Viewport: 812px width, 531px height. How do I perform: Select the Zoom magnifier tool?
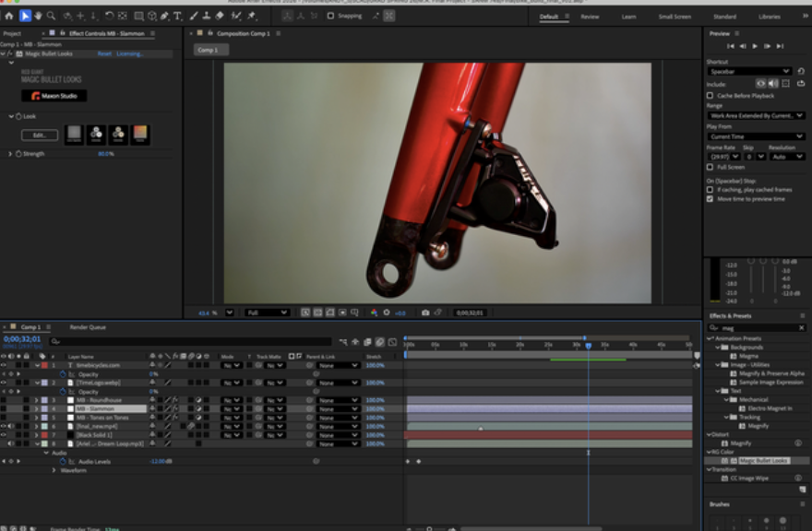pyautogui.click(x=51, y=16)
